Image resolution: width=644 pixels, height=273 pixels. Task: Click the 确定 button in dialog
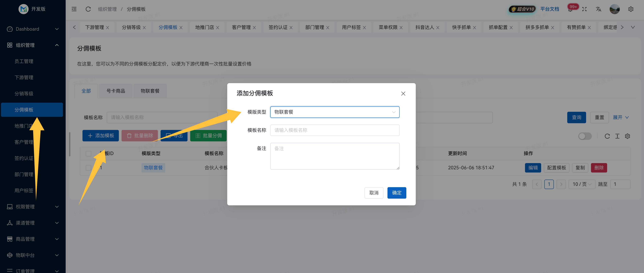[397, 193]
